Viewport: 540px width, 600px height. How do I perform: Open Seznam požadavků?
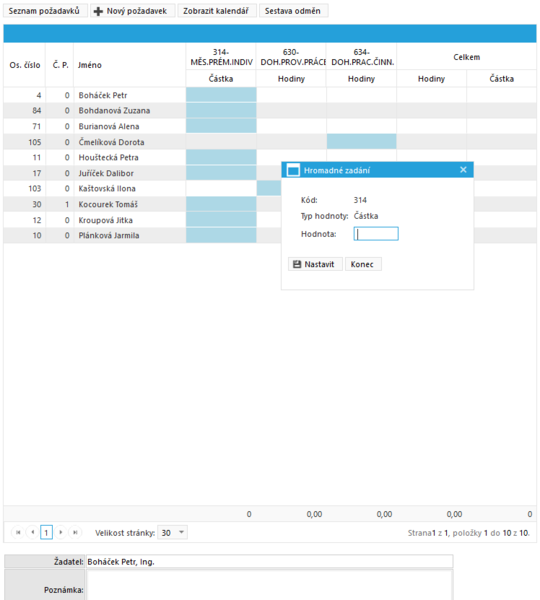pos(45,11)
